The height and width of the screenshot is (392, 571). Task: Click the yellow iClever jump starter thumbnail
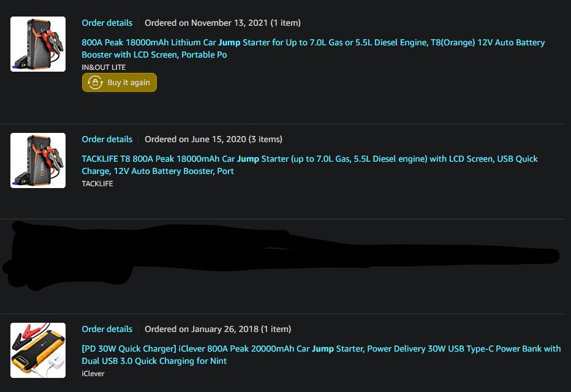click(38, 350)
